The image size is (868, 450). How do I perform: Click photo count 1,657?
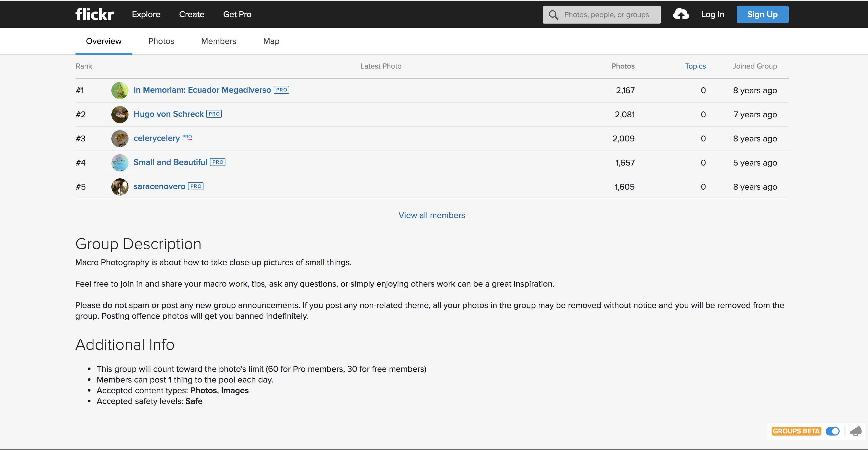[x=625, y=163]
